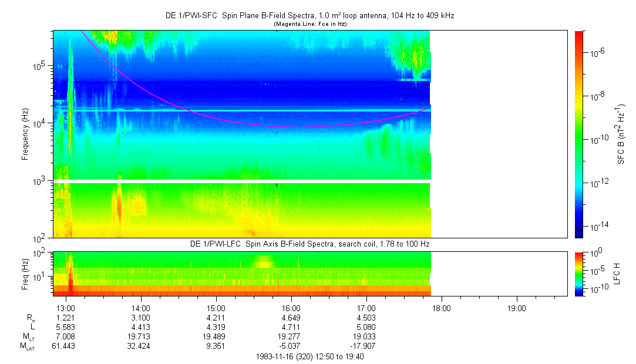636x364 pixels.
Task: Click the date range label 1983-11-16 (320)
Action: pos(309,356)
